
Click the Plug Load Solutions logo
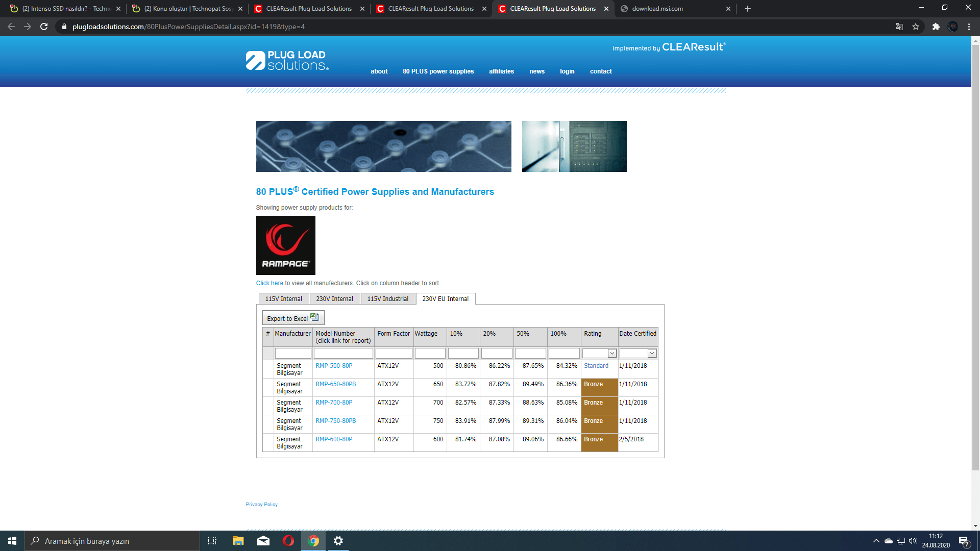(x=287, y=61)
